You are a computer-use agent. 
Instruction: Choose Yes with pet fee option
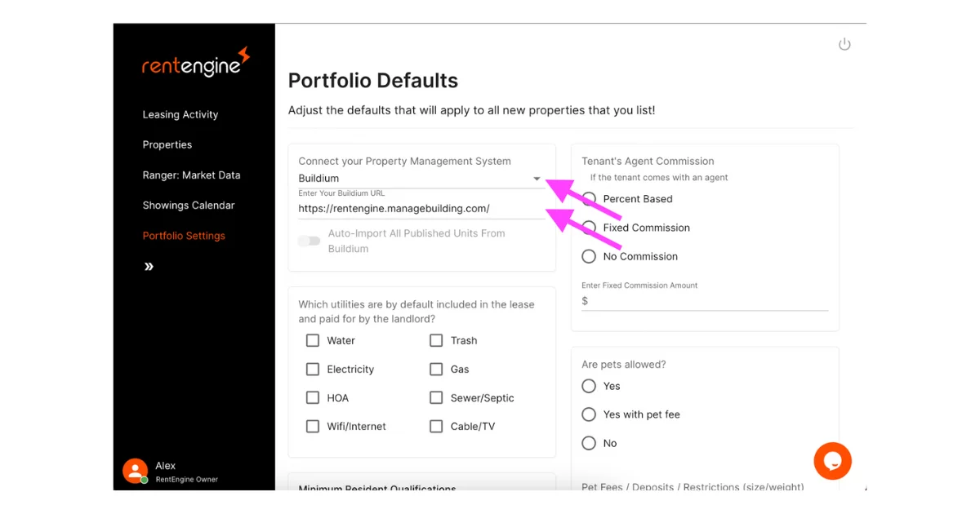[589, 414]
